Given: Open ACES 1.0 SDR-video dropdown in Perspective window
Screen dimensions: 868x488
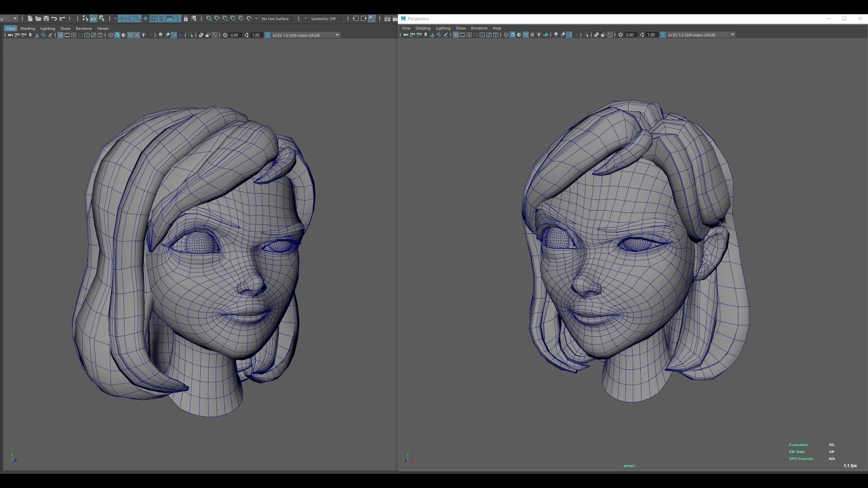Looking at the screenshot, I should pyautogui.click(x=701, y=35).
